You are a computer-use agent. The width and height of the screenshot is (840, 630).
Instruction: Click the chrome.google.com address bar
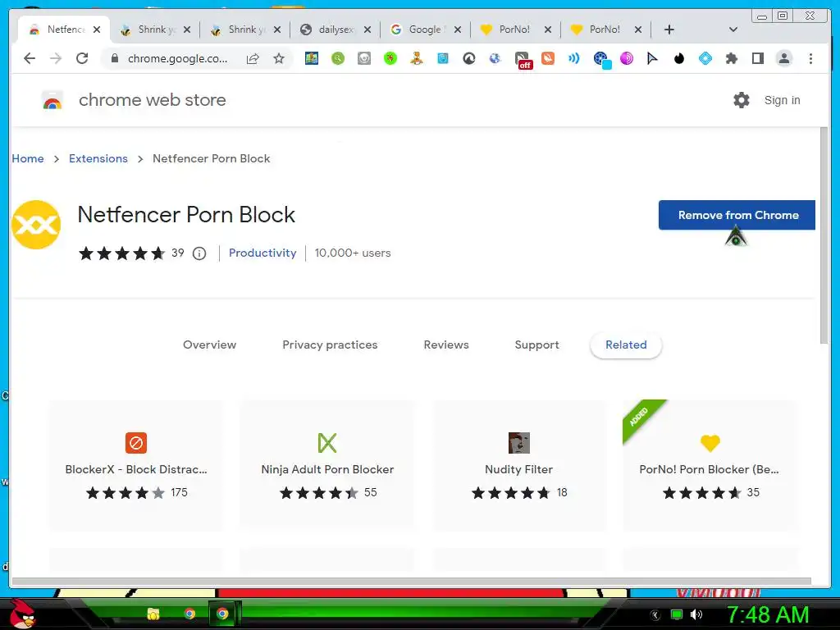177,58
